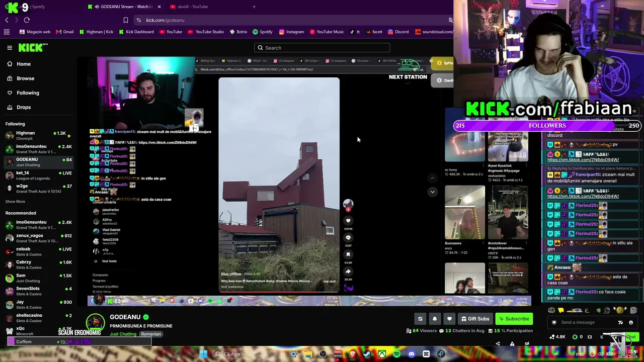Viewport: 644px width, 362px height.
Task: Click the Romanian language tag
Action: pos(151,334)
